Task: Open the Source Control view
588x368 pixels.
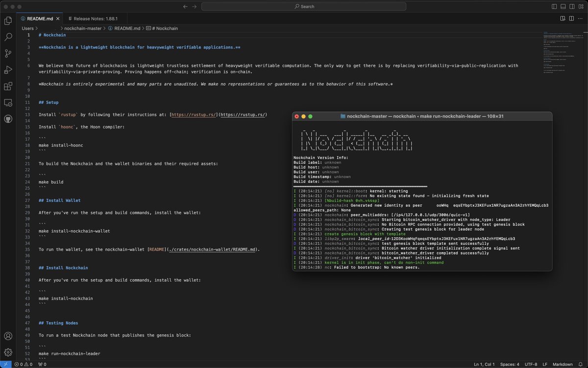Action: pyautogui.click(x=8, y=53)
